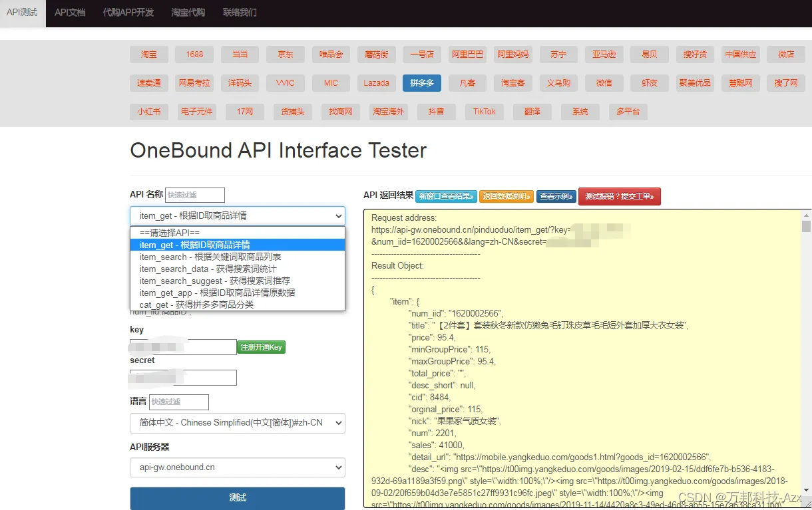Open the 代购APP开发 menu item
This screenshot has height=510, width=812.
pos(128,13)
